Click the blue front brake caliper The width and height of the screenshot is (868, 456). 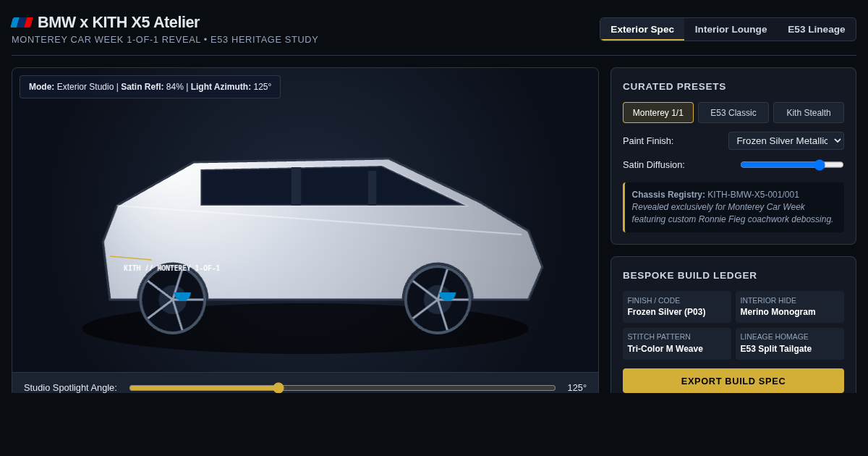[x=182, y=296]
